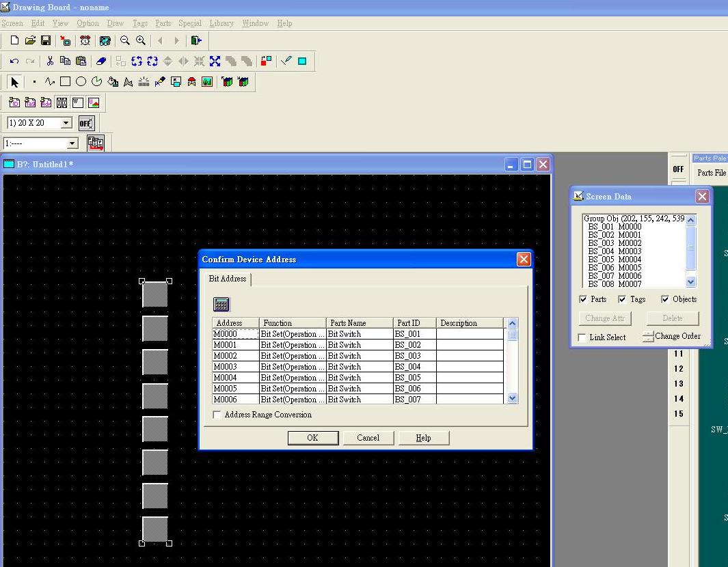Select the Rectangle drawing tool
The image size is (728, 567).
coord(65,82)
